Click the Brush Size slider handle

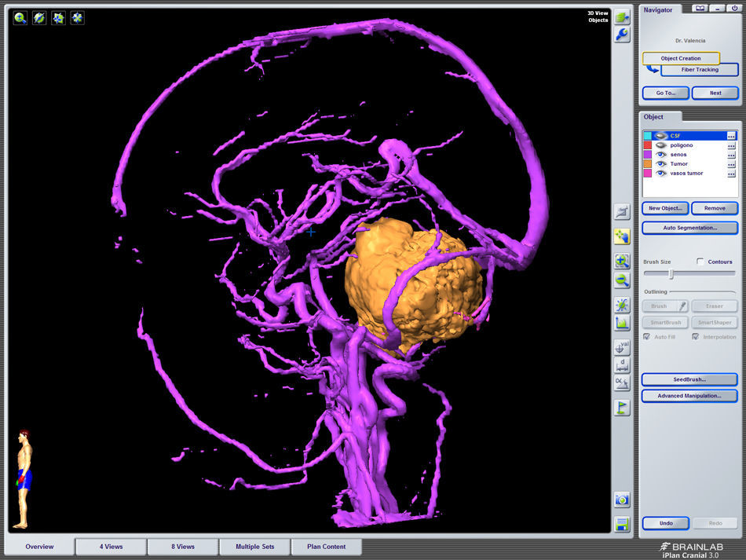pos(671,274)
